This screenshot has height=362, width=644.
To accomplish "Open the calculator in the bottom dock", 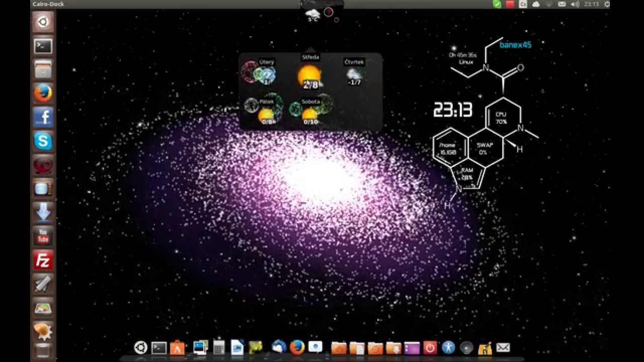I will (218, 347).
